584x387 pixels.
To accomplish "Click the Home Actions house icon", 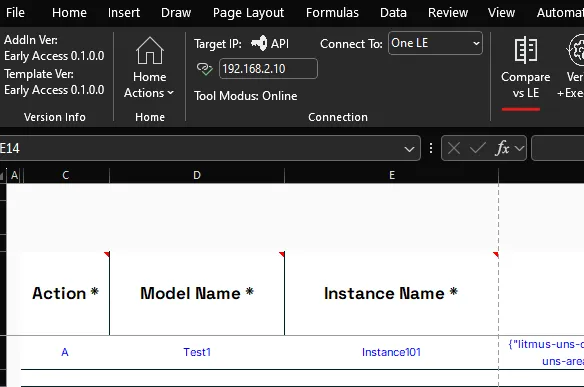I will pyautogui.click(x=150, y=51).
